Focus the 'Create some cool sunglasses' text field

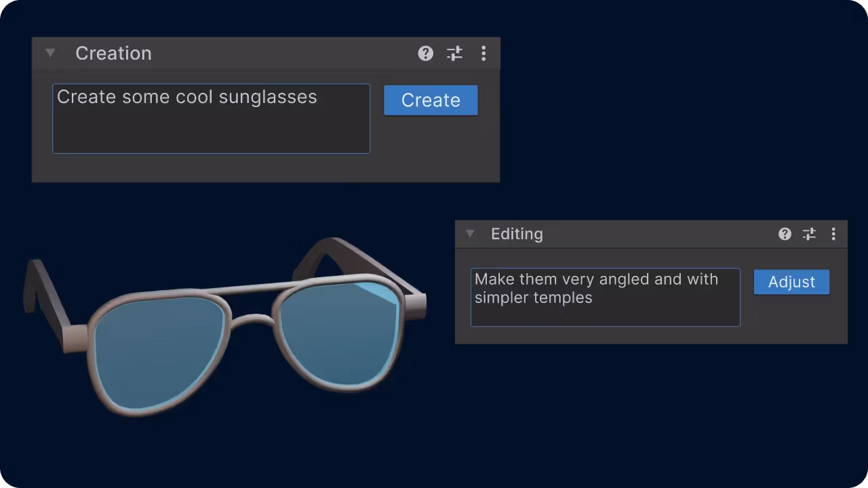(211, 119)
